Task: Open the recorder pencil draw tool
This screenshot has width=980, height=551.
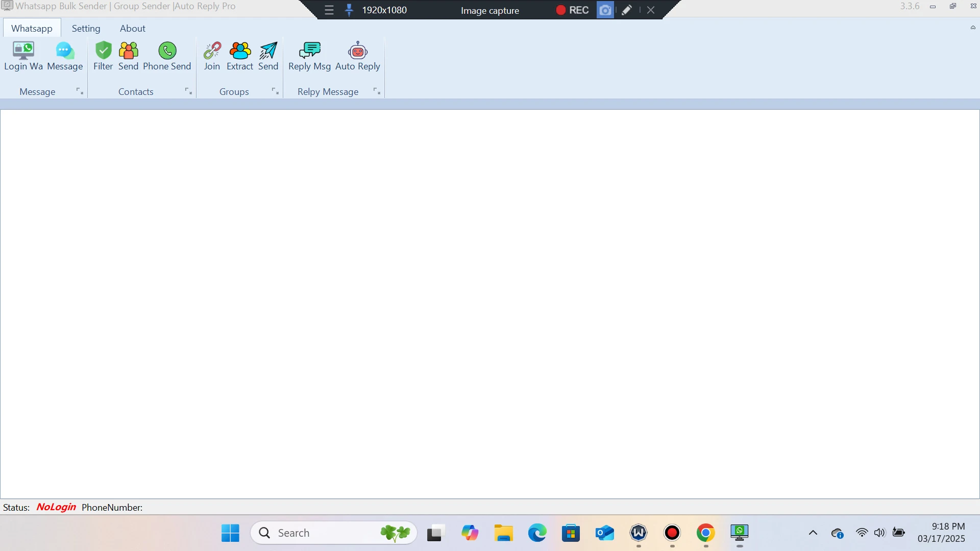Action: tap(627, 10)
